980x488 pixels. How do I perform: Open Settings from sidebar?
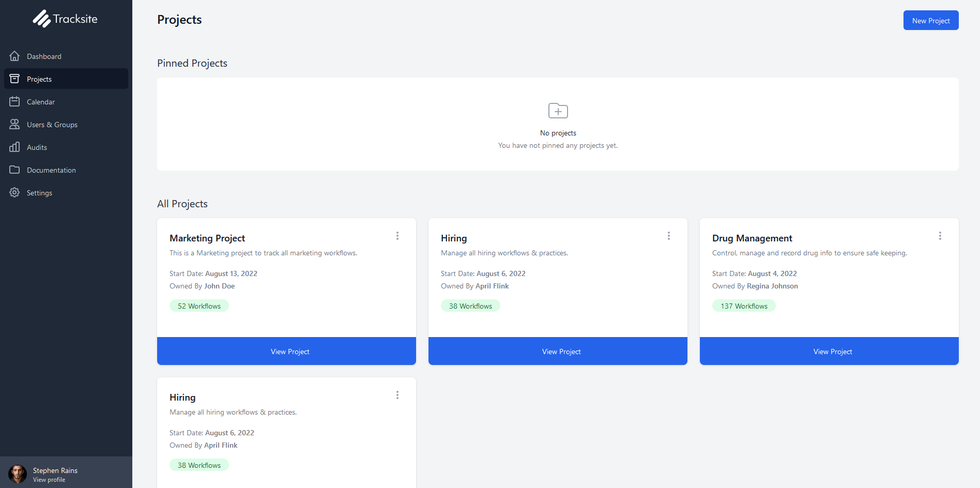(x=66, y=192)
